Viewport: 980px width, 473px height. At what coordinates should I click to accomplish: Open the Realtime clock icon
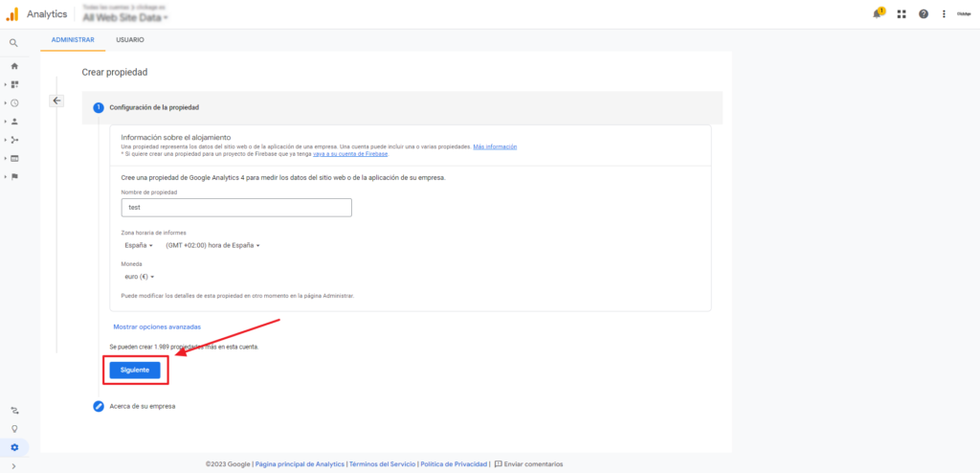point(15,102)
